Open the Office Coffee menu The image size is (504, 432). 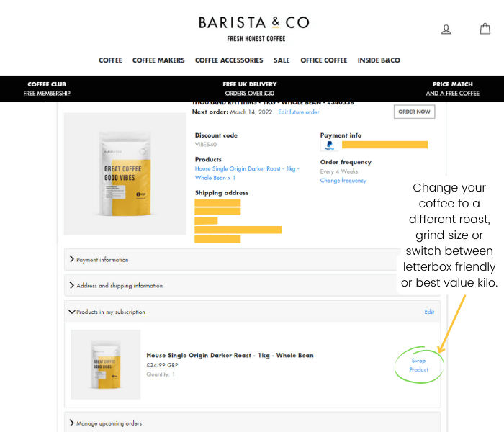point(323,60)
